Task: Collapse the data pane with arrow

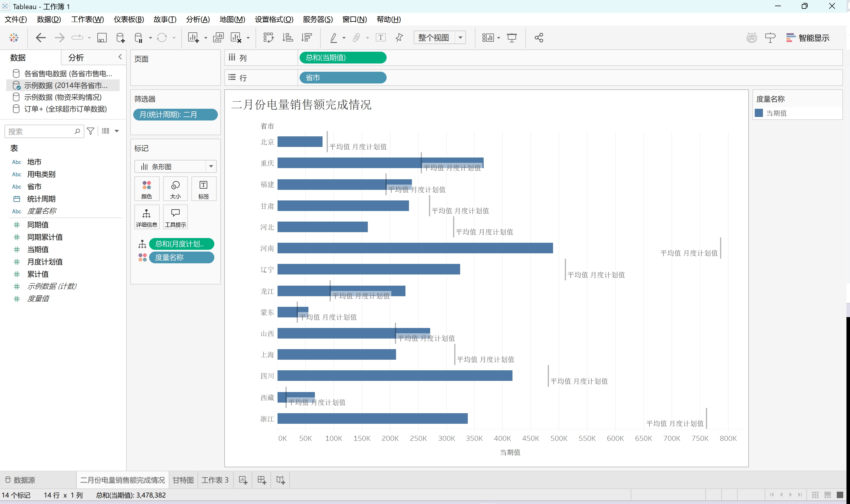Action: [120, 57]
